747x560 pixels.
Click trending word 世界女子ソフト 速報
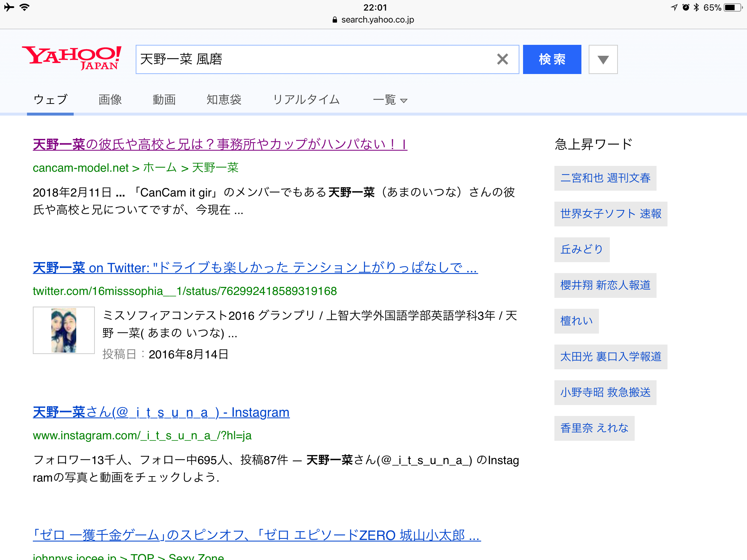click(x=611, y=214)
